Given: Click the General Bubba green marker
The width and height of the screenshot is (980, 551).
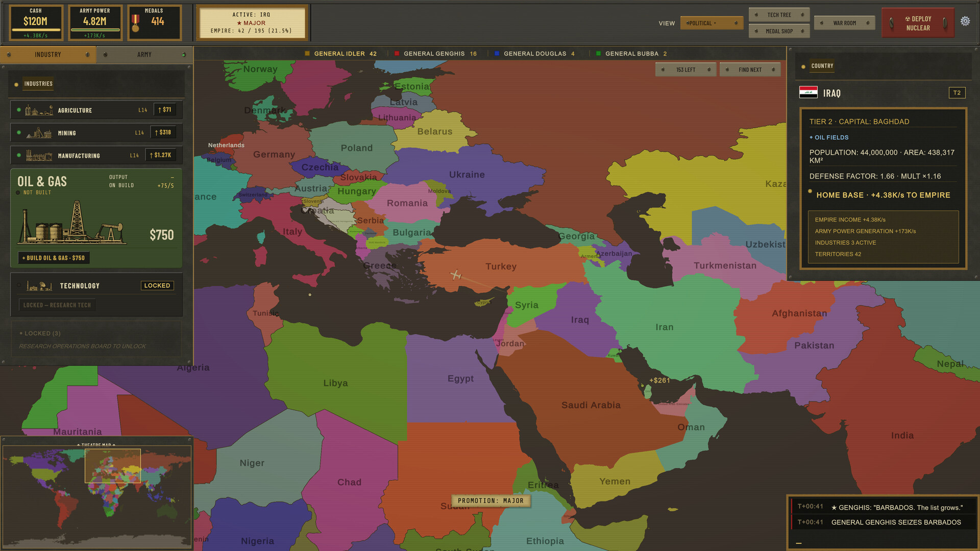Looking at the screenshot, I should click(598, 54).
